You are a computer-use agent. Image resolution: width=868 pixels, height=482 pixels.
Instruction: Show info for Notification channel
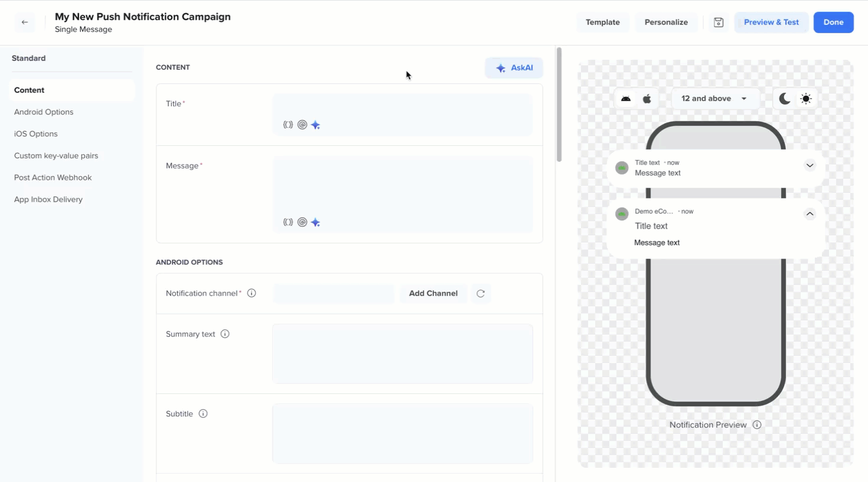pos(252,293)
